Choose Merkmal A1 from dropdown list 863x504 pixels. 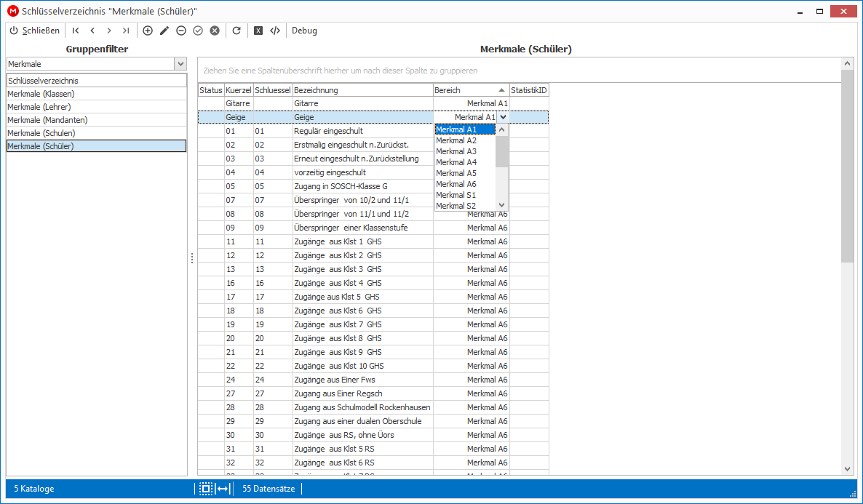[465, 130]
